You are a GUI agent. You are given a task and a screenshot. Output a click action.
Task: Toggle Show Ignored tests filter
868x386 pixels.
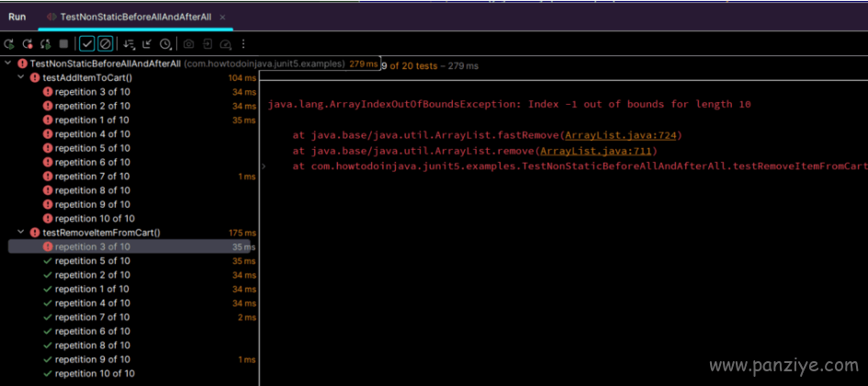pos(106,44)
